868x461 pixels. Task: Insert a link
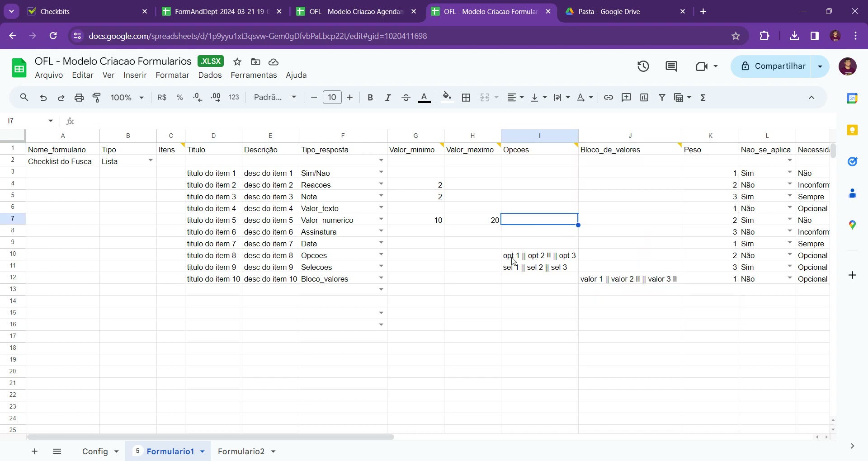coord(609,98)
